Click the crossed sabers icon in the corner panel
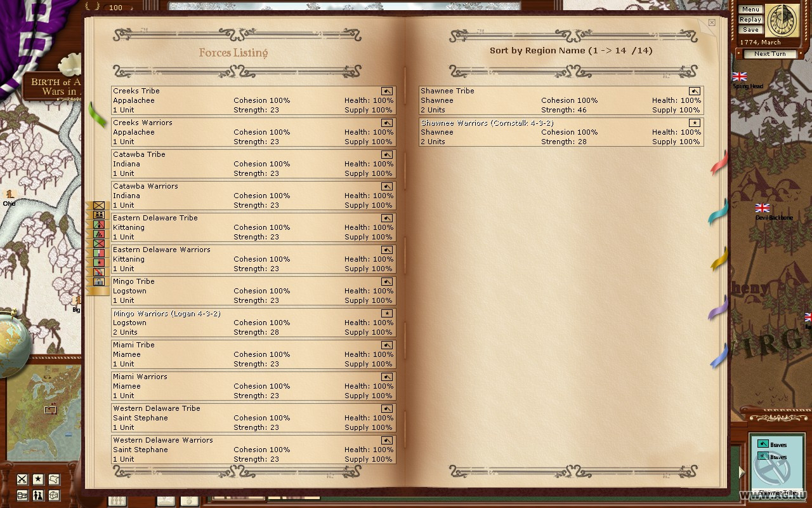Viewport: 812px width, 508px height. click(22, 479)
